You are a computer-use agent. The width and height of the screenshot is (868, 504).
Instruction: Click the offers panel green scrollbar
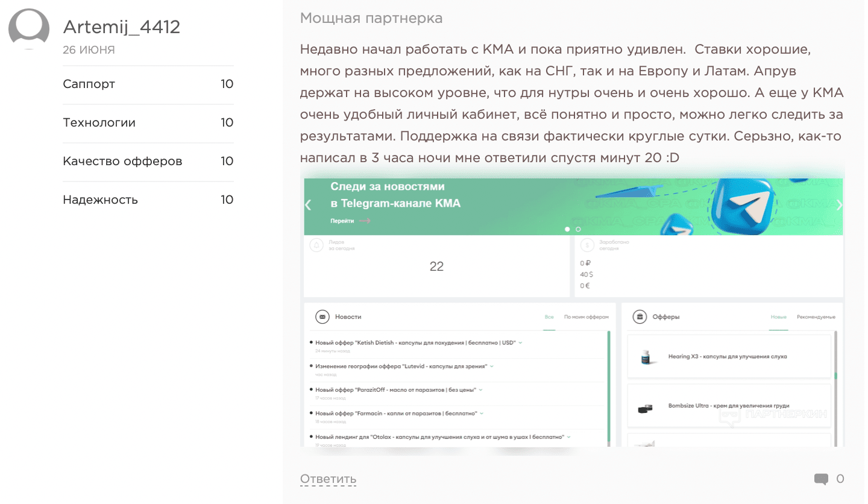(x=835, y=376)
